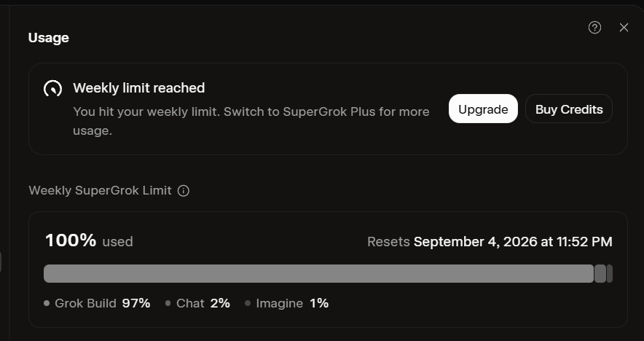Image resolution: width=644 pixels, height=341 pixels.
Task: Click the Weekly limit reached title
Action: (x=139, y=88)
